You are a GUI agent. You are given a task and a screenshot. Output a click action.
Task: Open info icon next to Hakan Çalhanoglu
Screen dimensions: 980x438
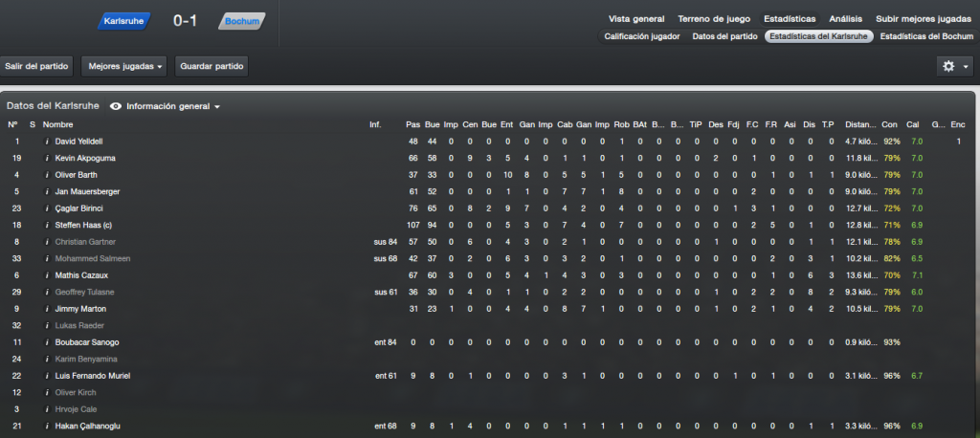47,427
